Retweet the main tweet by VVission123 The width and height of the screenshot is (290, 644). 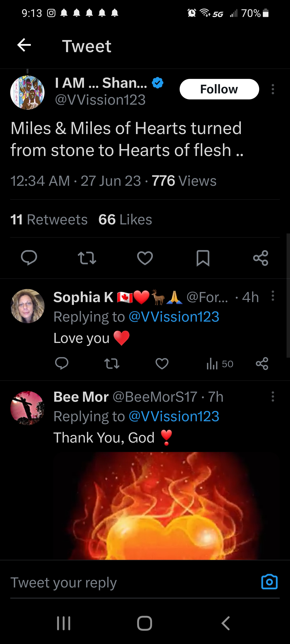pyautogui.click(x=87, y=258)
